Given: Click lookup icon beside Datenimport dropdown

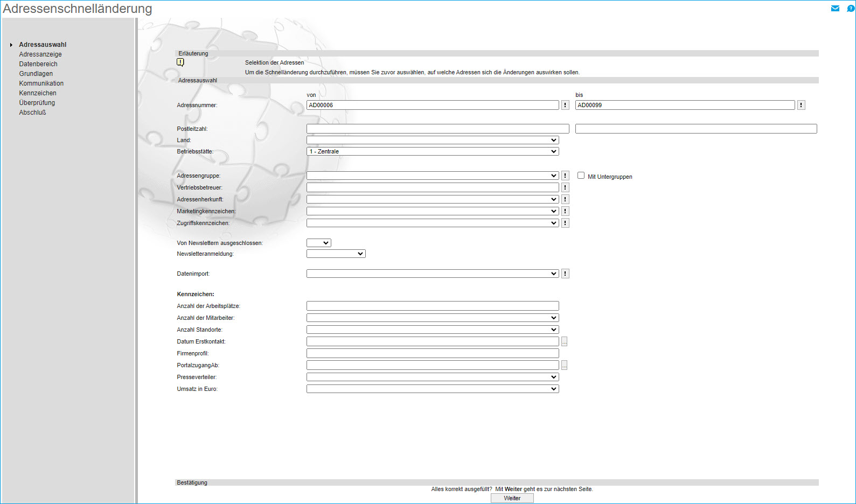Looking at the screenshot, I should point(565,274).
